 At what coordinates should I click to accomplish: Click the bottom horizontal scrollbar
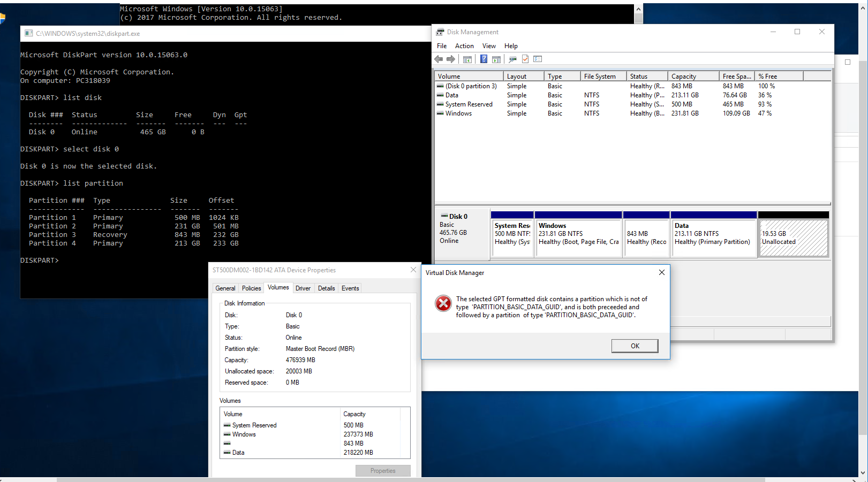(411, 479)
